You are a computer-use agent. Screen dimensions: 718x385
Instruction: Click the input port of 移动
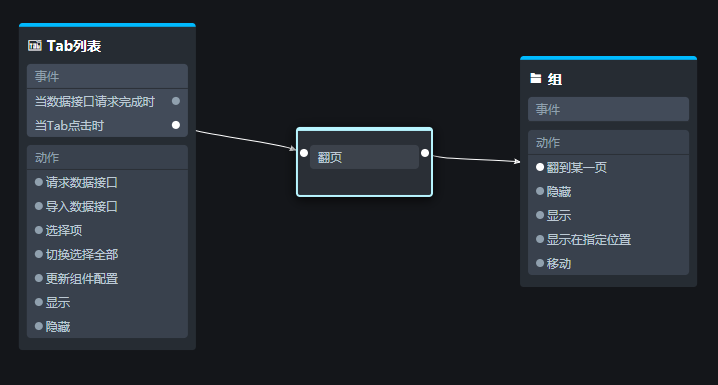point(540,263)
